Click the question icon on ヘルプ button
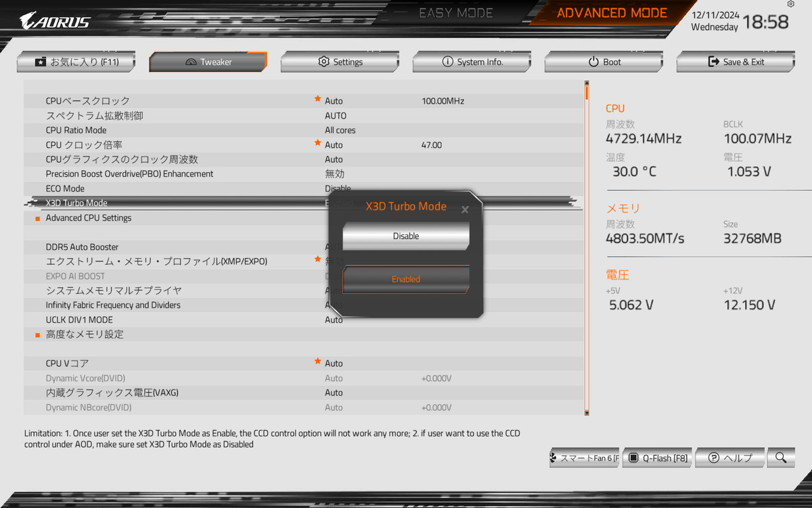Image resolution: width=812 pixels, height=508 pixels. pos(713,458)
